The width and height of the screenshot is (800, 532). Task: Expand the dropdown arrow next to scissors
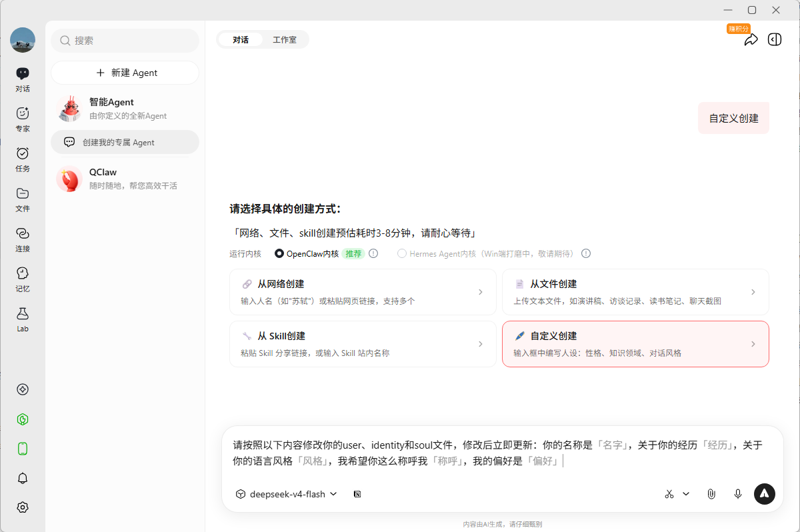pos(686,494)
